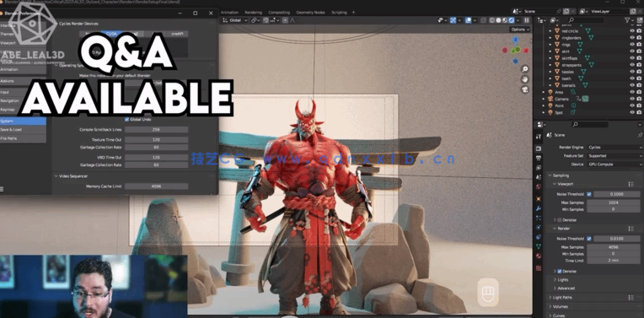The width and height of the screenshot is (644, 318).
Task: Enable the Viewport Denoise checkbox
Action: tap(560, 220)
